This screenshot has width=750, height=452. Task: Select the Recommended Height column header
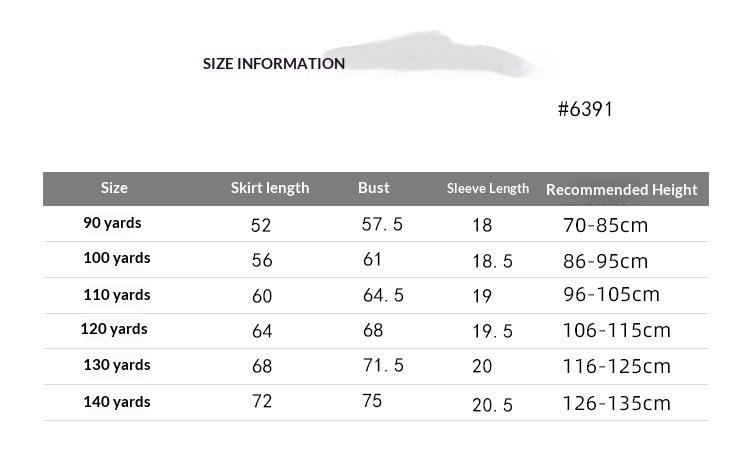click(621, 190)
